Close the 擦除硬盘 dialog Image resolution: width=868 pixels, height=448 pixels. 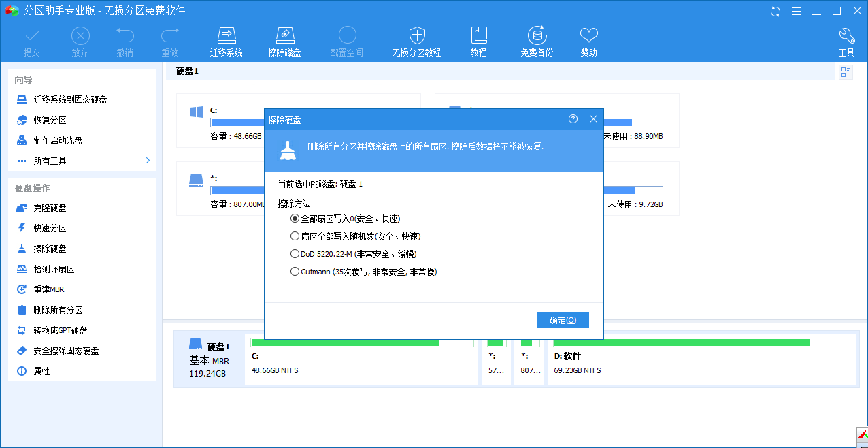(x=593, y=119)
